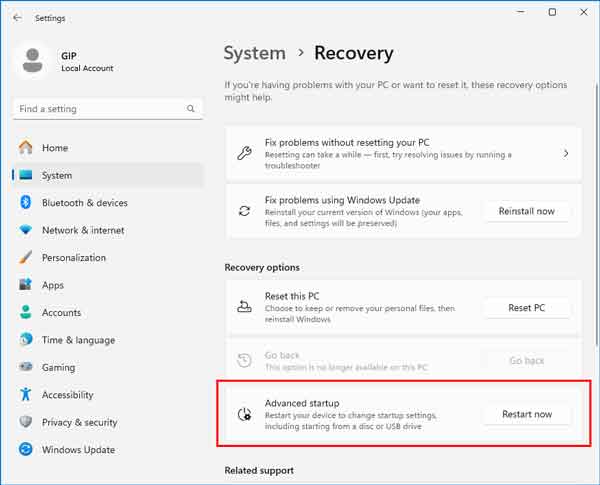Click the Recovery page title
Screen dimensions: 600x485
354,53
